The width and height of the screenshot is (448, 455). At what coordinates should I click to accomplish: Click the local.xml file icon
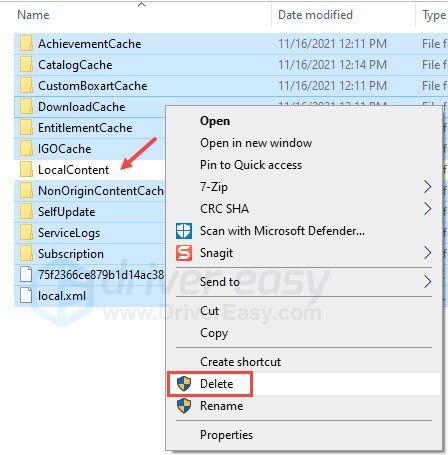point(26,296)
